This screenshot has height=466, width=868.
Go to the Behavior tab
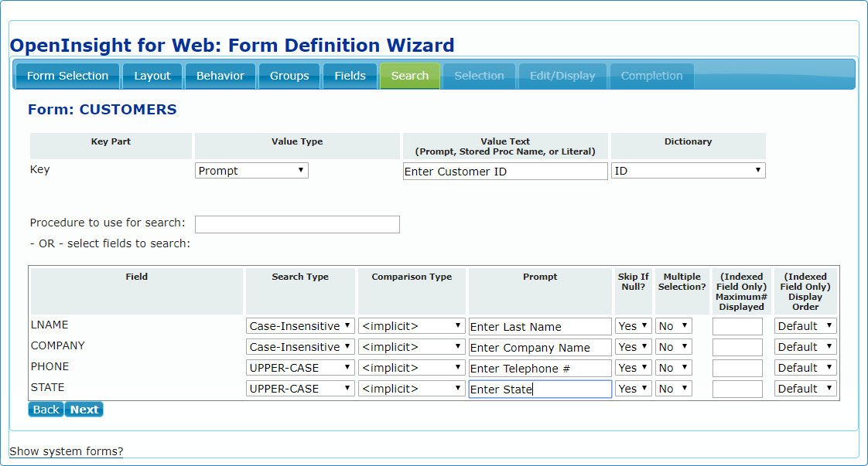click(220, 76)
